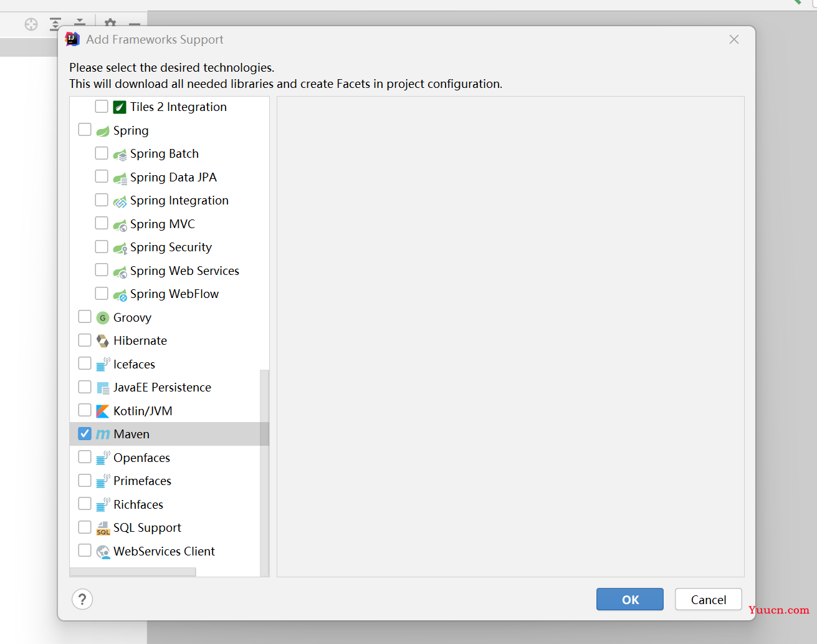This screenshot has height=644, width=817.
Task: Tick the Openfaces checkbox
Action: coord(85,457)
